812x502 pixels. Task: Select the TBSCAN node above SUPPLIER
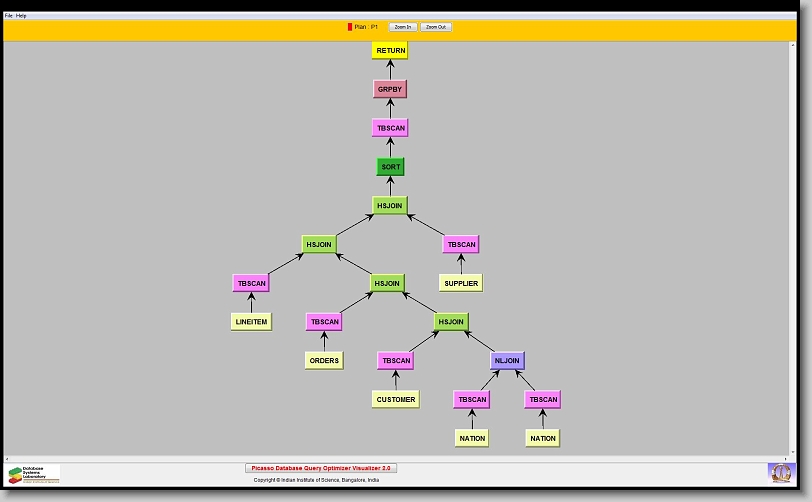(x=461, y=244)
